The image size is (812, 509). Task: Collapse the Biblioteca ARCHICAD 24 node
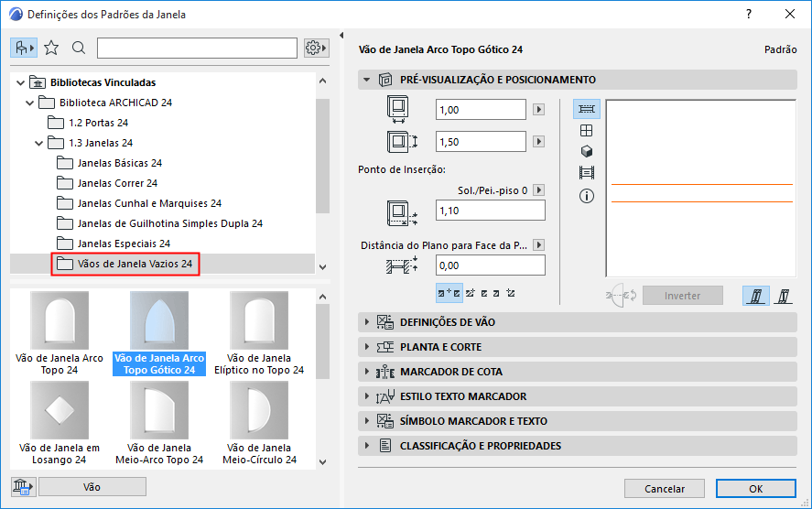[x=29, y=103]
